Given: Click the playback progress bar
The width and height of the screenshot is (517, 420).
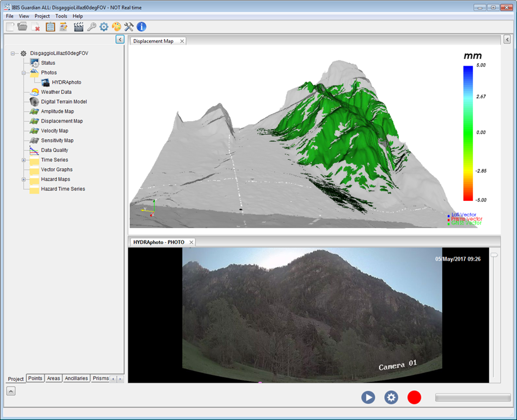Looking at the screenshot, I should 473,397.
